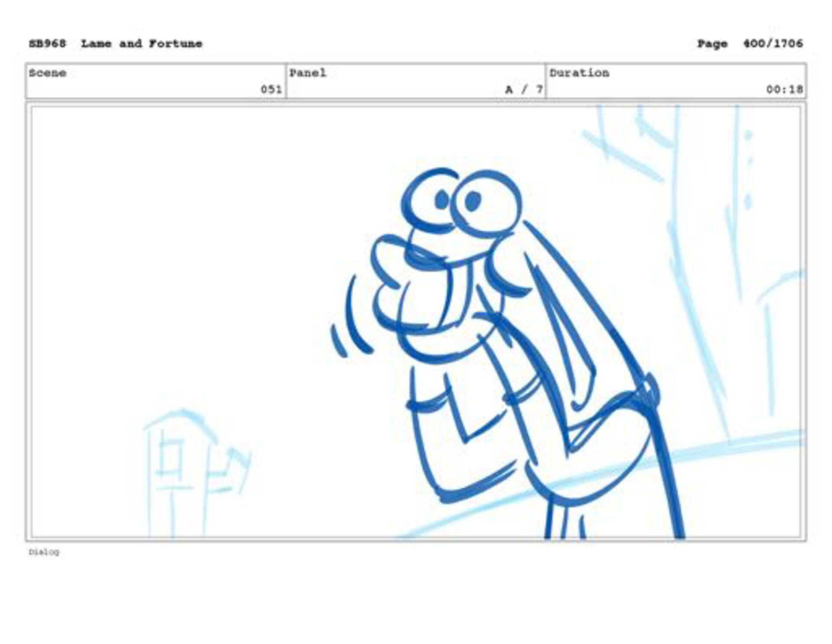The height and width of the screenshot is (644, 832).
Task: Click the 'Panel' label
Action: point(308,73)
